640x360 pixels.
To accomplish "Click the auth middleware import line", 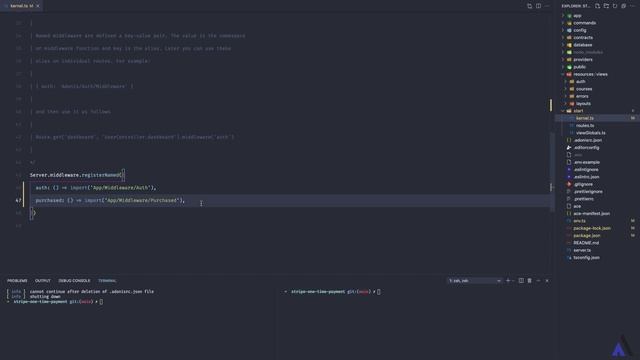I will pyautogui.click(x=96, y=188).
